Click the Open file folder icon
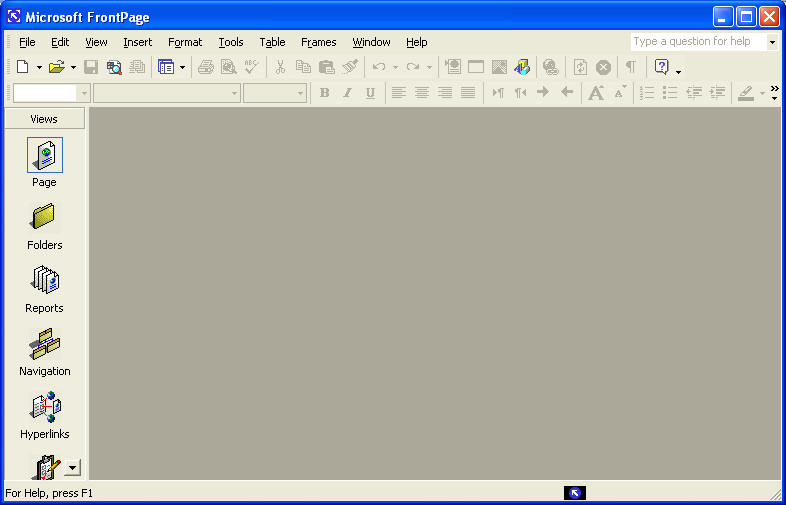 (x=57, y=67)
